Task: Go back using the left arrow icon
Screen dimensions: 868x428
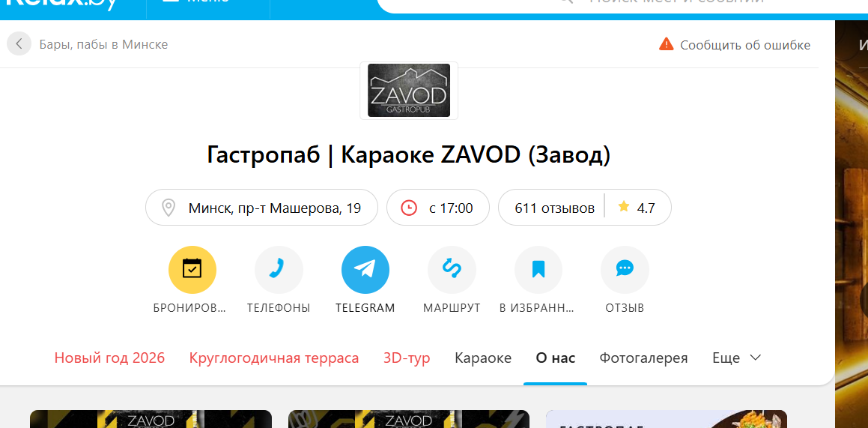Action: pos(19,43)
